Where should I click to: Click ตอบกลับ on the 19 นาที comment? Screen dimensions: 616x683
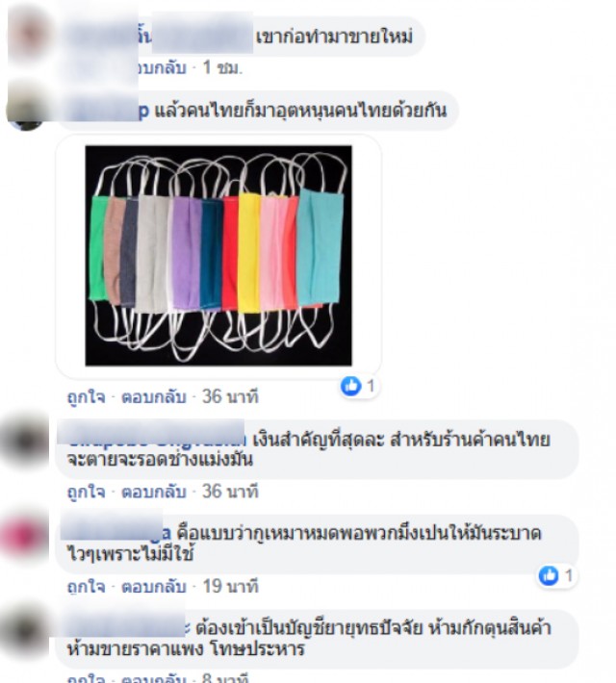click(153, 586)
